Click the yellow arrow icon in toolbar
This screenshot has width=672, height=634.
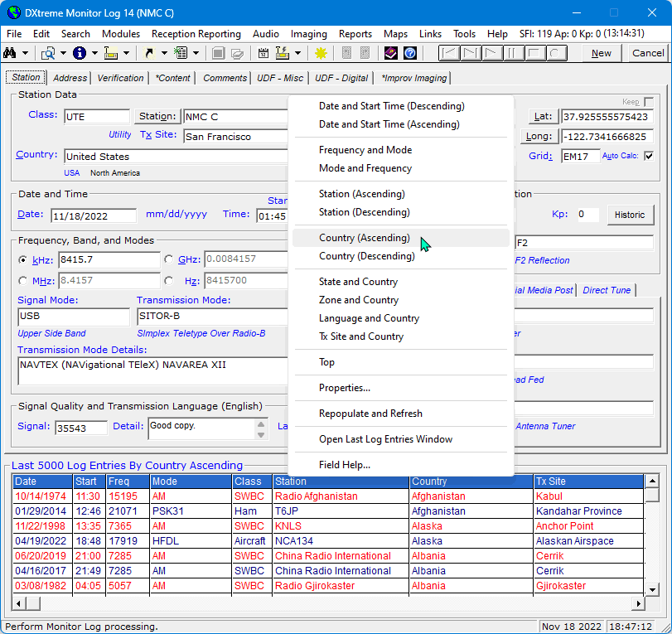click(x=148, y=53)
